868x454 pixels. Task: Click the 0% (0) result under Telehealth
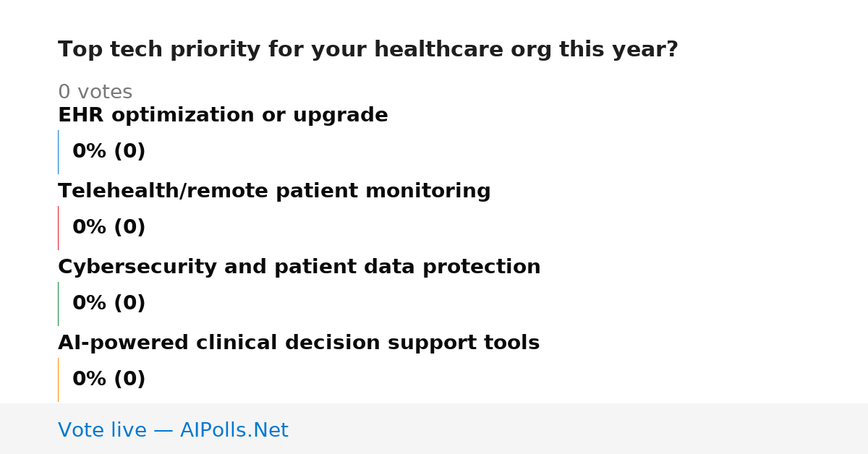click(x=109, y=228)
